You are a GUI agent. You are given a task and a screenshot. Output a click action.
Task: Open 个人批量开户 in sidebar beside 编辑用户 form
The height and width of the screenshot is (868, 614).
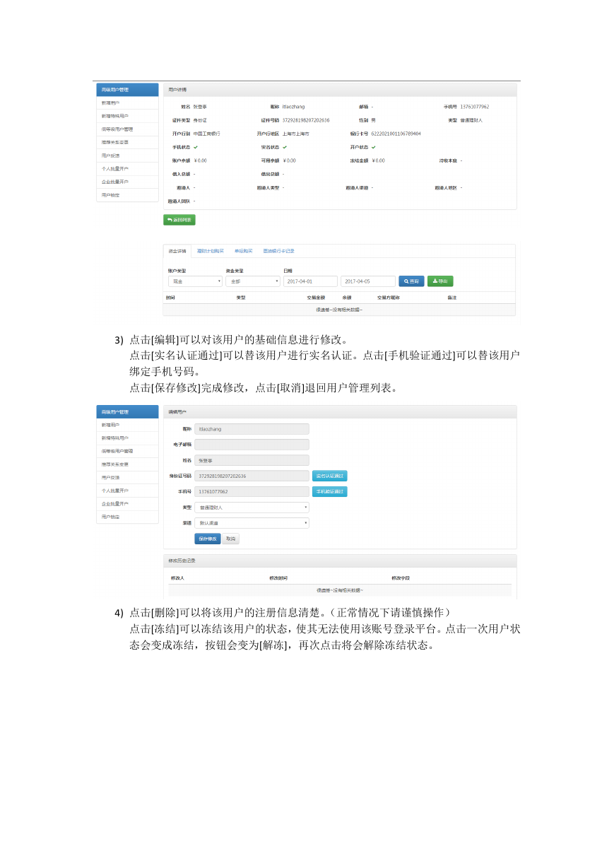tap(127, 491)
